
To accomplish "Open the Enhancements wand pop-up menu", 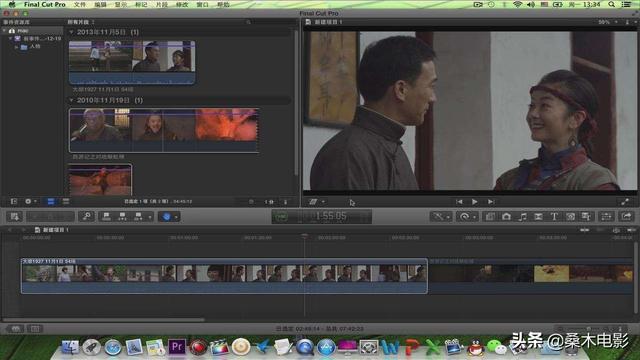I will tap(441, 216).
